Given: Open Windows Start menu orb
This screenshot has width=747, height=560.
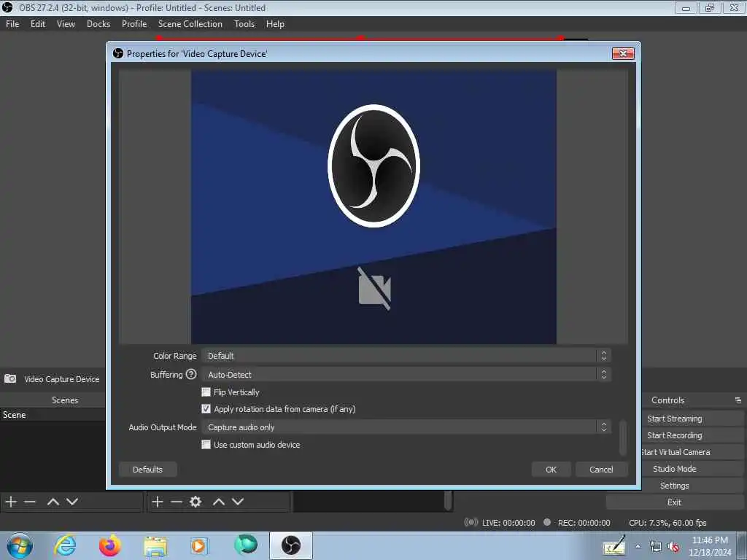Looking at the screenshot, I should coord(20,545).
